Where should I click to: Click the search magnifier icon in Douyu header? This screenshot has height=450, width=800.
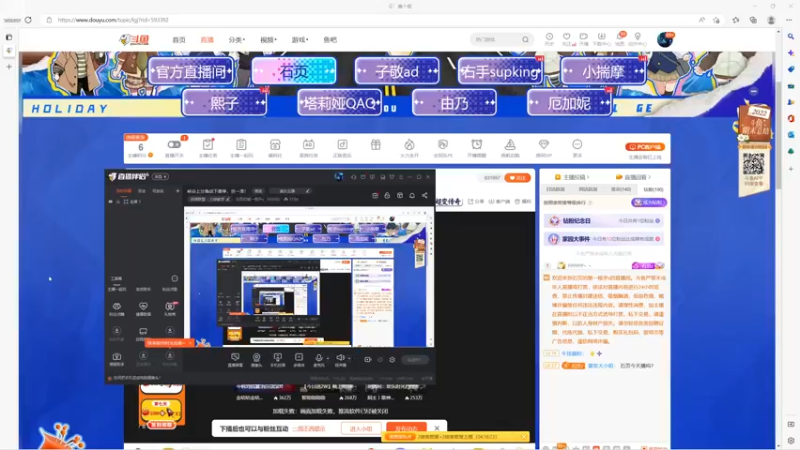[526, 40]
